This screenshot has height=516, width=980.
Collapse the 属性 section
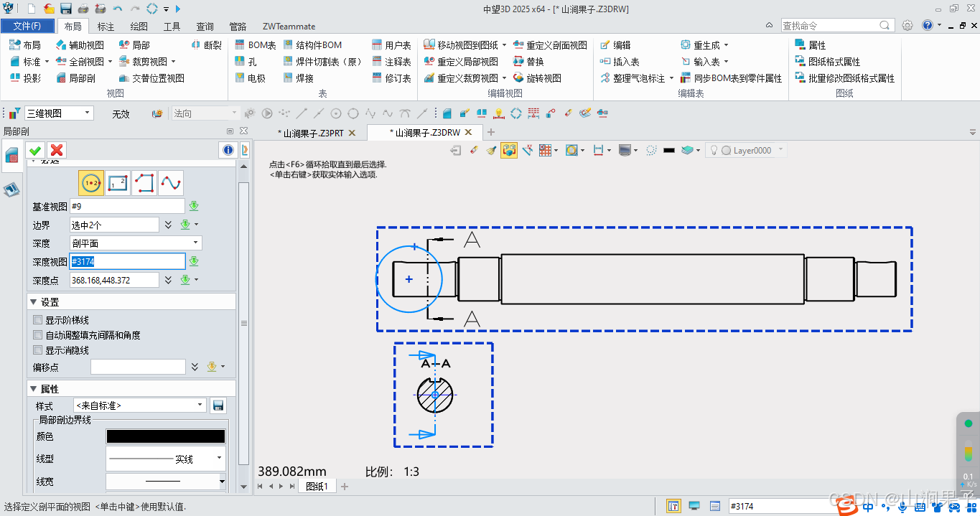pos(33,389)
